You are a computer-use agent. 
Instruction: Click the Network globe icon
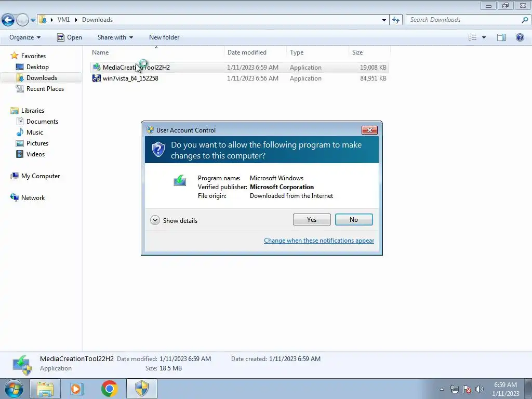[x=14, y=197]
